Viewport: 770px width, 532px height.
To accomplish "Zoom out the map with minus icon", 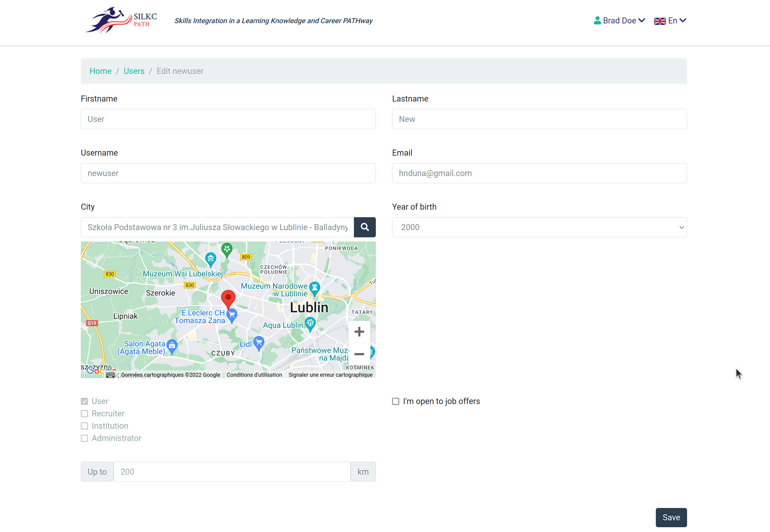I will [359, 354].
